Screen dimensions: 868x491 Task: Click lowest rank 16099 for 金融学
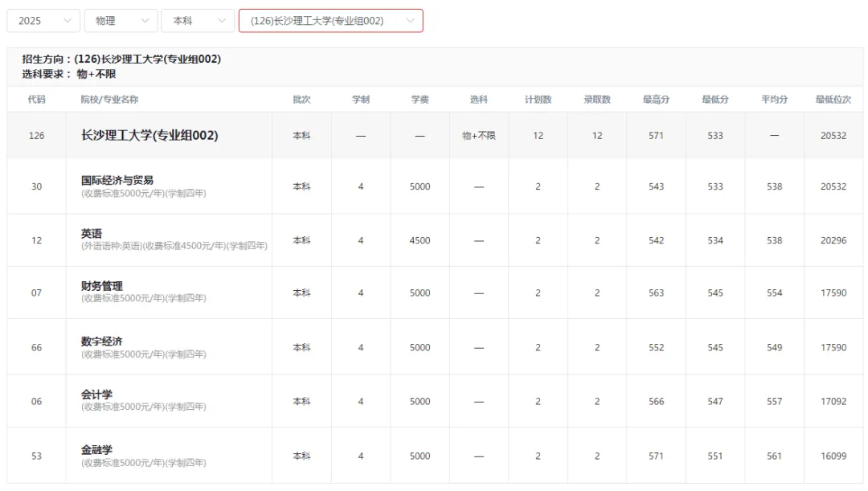(833, 456)
